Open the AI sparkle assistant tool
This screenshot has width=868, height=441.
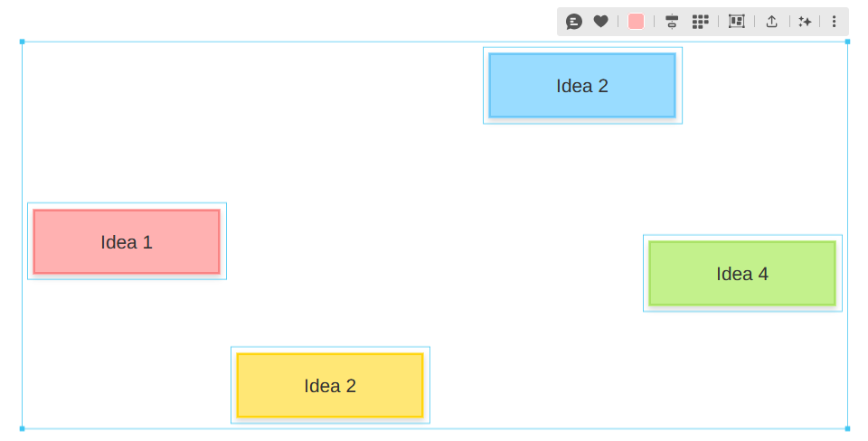click(805, 22)
